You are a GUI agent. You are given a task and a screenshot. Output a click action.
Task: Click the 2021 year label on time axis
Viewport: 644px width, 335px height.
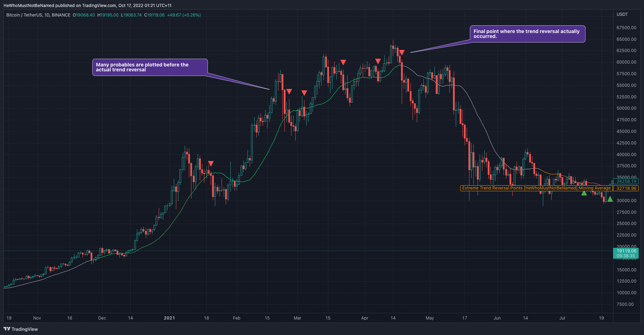tap(169, 318)
